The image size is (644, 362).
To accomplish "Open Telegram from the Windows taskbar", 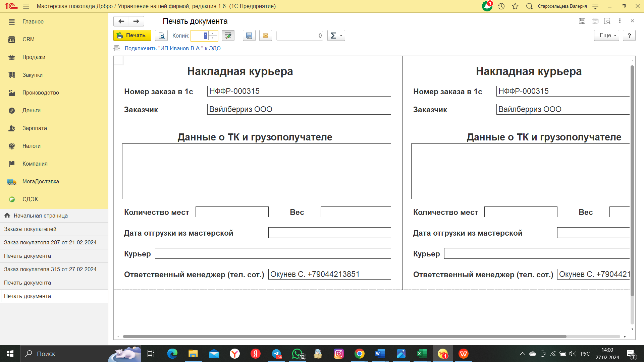I will pyautogui.click(x=276, y=354).
